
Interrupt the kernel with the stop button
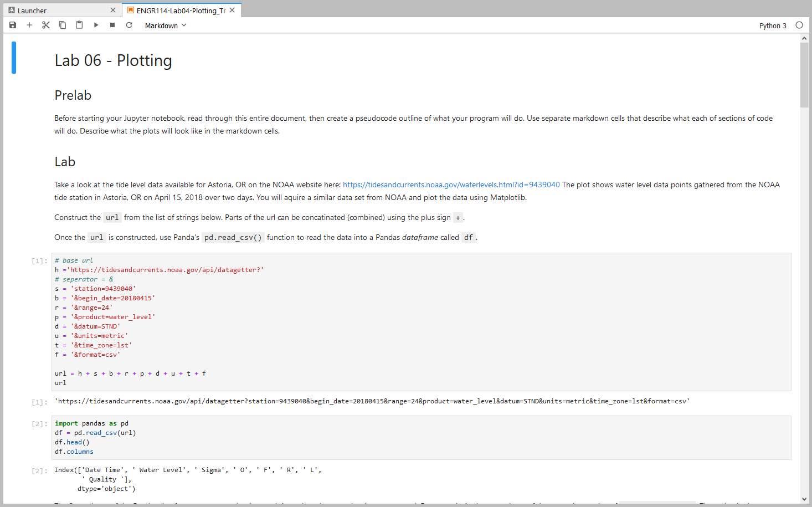click(x=112, y=25)
